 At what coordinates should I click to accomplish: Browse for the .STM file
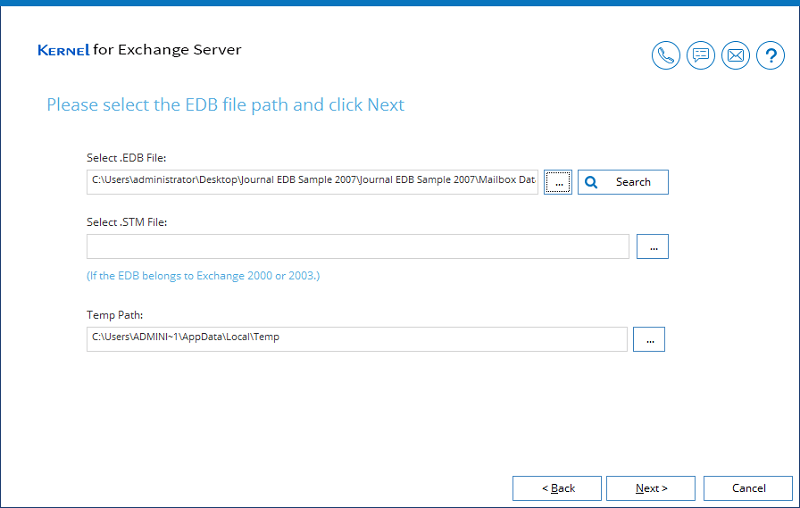[x=653, y=247]
